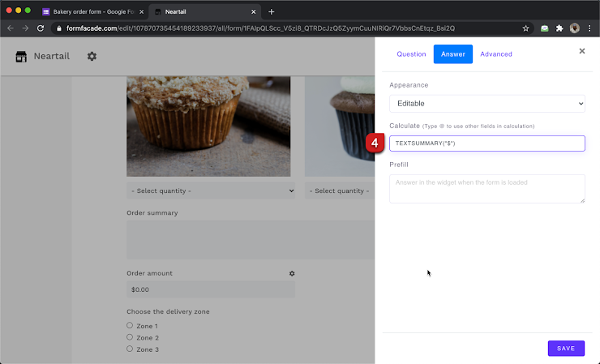Bookmark this page with star icon

coord(525,28)
